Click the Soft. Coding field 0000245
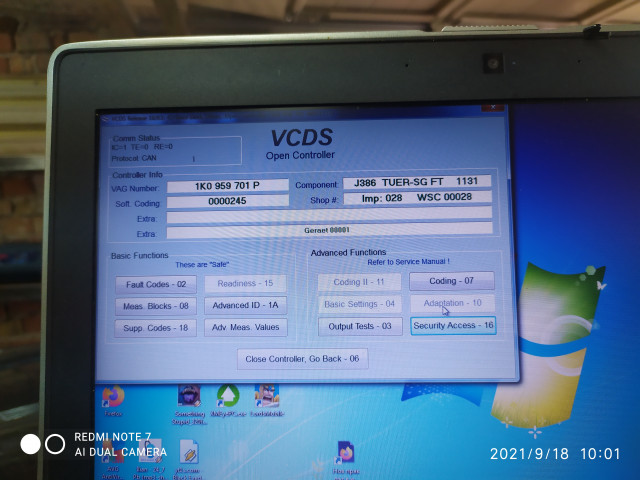This screenshot has width=640, height=480. tap(228, 201)
